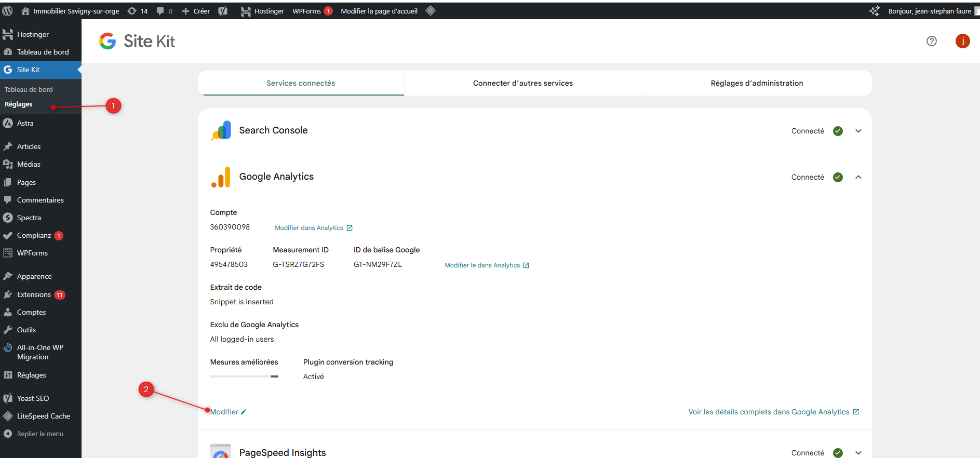Switch to Connecter d'autres services tab
Image resolution: width=980 pixels, height=458 pixels.
tap(522, 83)
